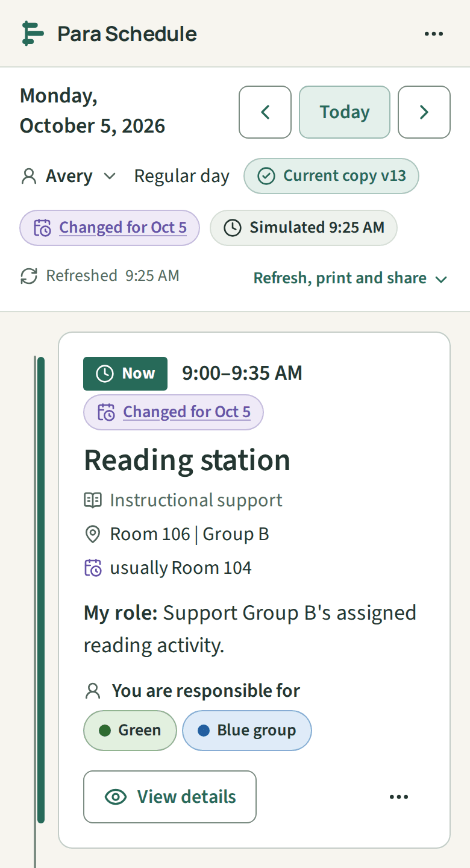The image size is (470, 868).
Task: Click the chevron beside Refresh, print and share
Action: tap(440, 279)
